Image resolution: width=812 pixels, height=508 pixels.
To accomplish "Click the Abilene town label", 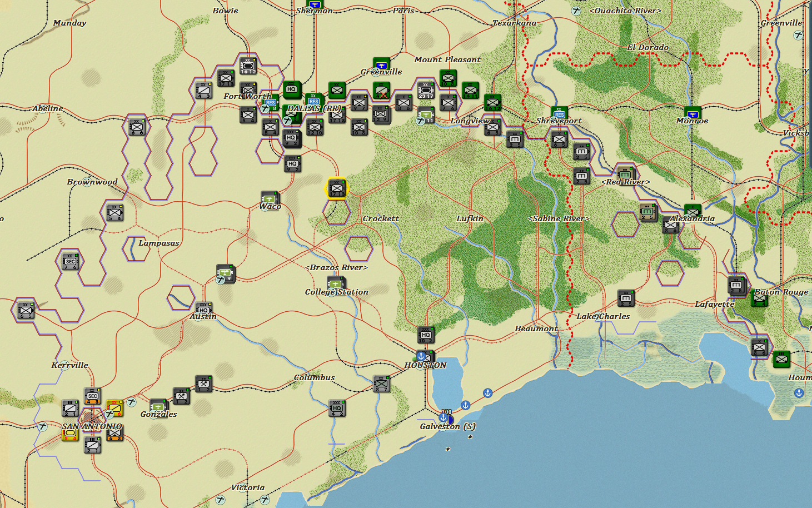I will coord(48,108).
